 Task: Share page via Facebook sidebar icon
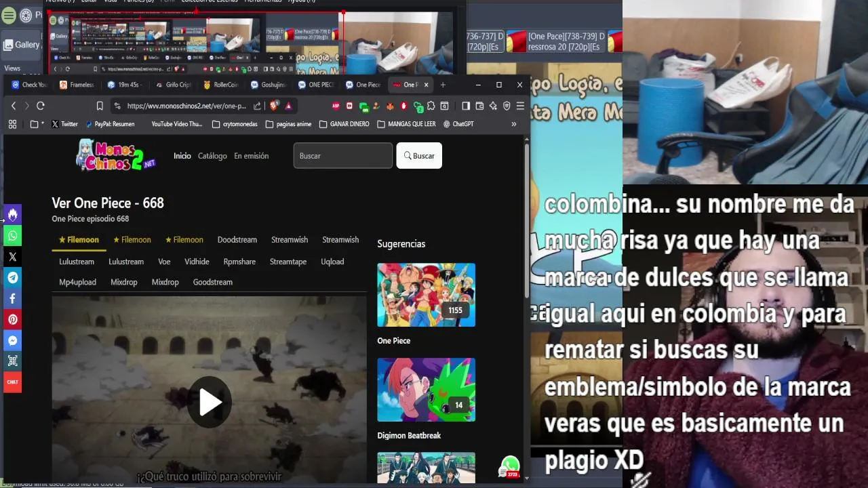(x=12, y=299)
